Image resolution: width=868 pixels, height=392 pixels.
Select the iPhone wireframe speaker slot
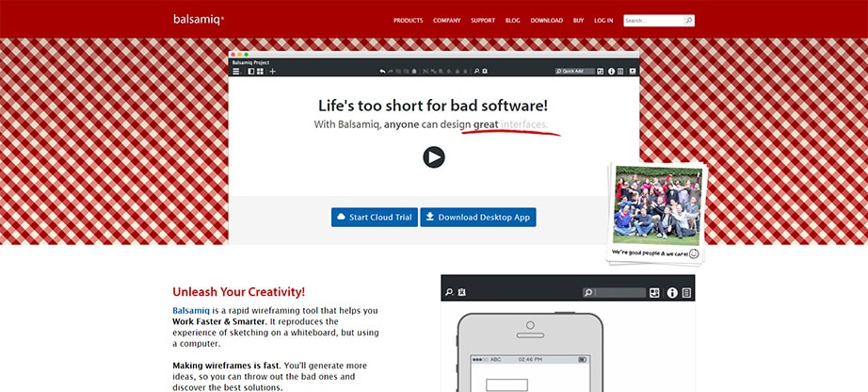tap(530, 335)
